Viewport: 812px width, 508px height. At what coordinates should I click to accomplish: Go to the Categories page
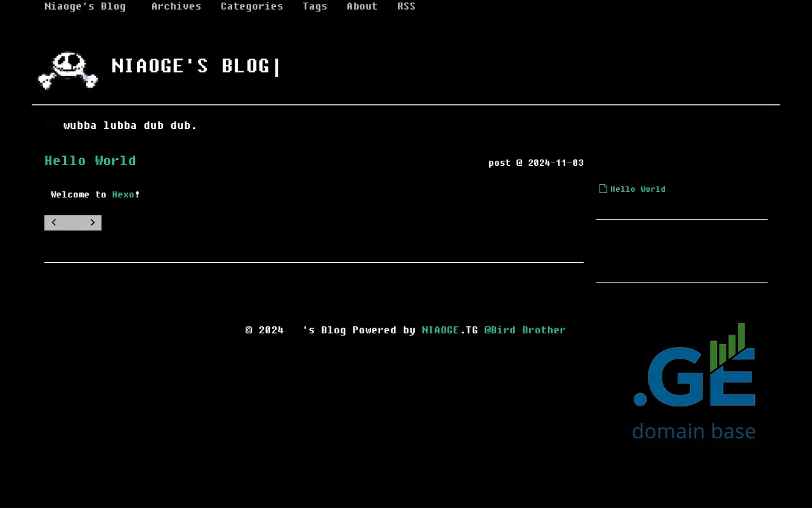(252, 6)
